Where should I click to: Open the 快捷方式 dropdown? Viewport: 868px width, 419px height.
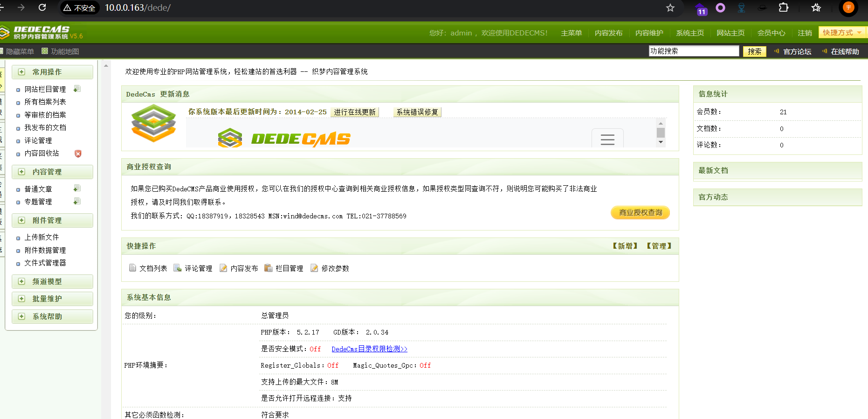[x=842, y=32]
